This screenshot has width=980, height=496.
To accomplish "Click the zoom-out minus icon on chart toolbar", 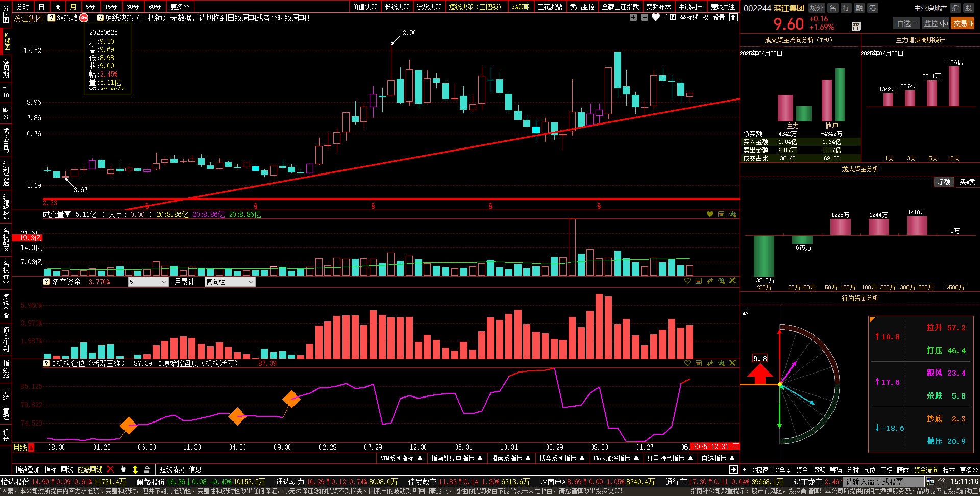I will 645,17.
